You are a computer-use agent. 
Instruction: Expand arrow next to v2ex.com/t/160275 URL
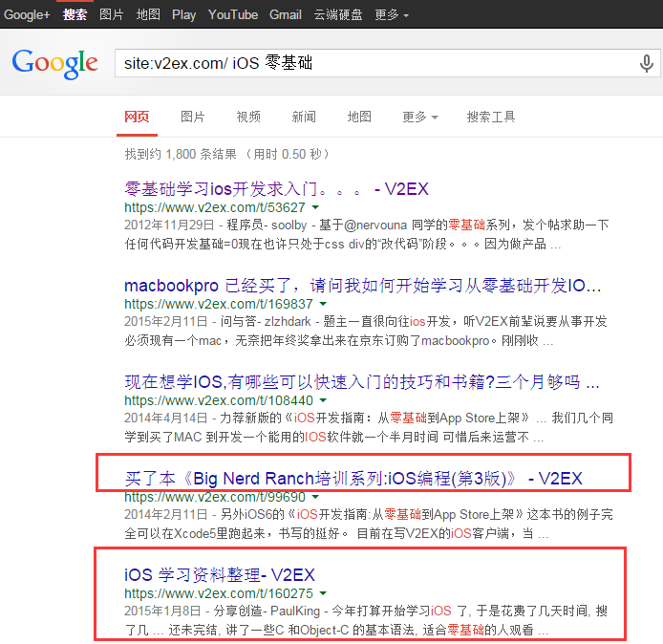323,592
